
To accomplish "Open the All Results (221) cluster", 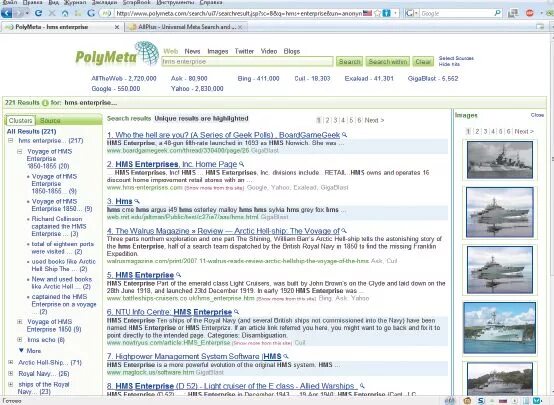I will 31,131.
